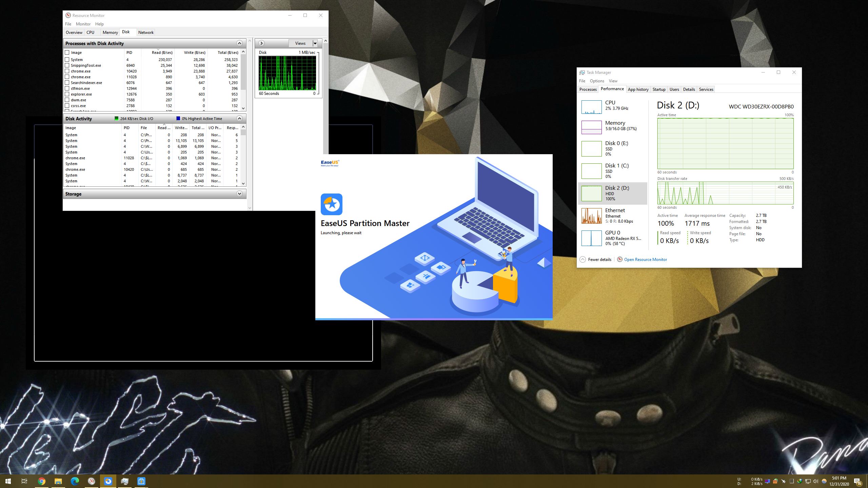Click the green Disk I/O legend swatch
868x488 pixels.
click(117, 119)
